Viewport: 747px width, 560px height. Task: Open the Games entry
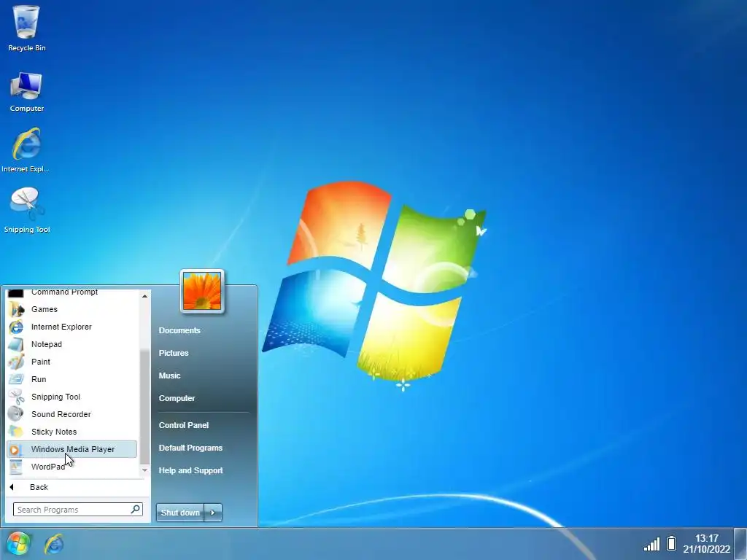(72, 309)
